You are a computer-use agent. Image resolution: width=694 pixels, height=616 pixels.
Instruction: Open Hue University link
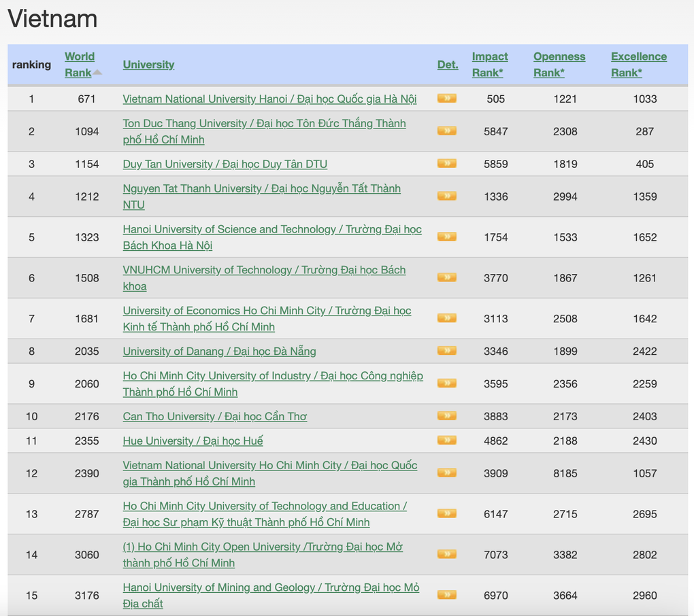193,441
